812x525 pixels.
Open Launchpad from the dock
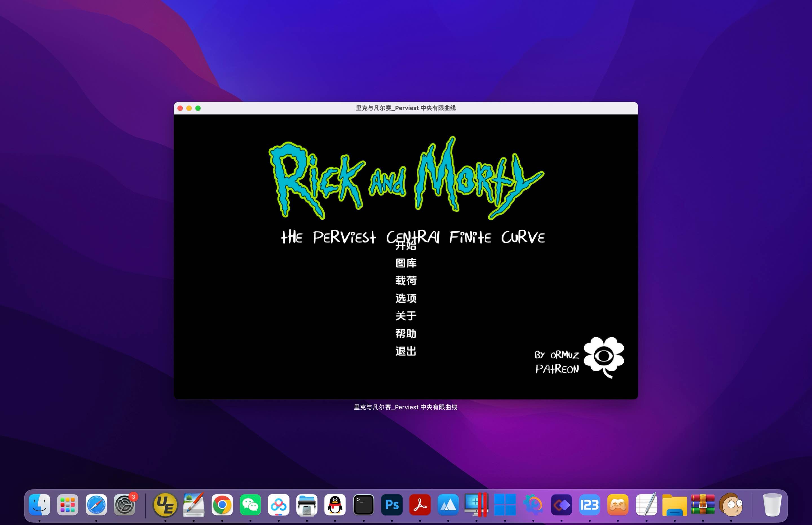click(68, 504)
